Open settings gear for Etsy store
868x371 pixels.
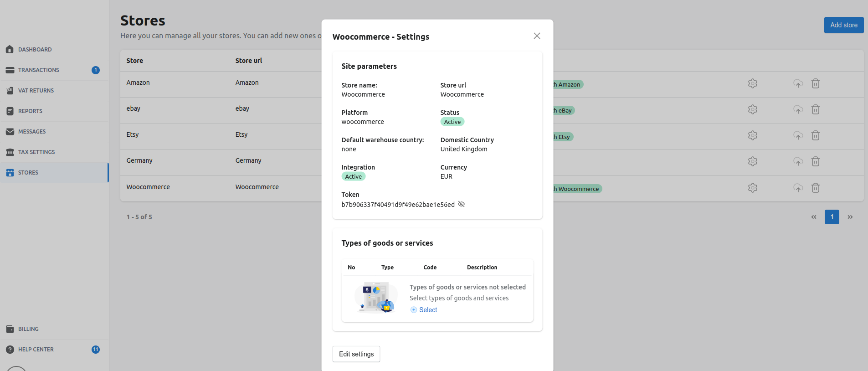click(752, 135)
